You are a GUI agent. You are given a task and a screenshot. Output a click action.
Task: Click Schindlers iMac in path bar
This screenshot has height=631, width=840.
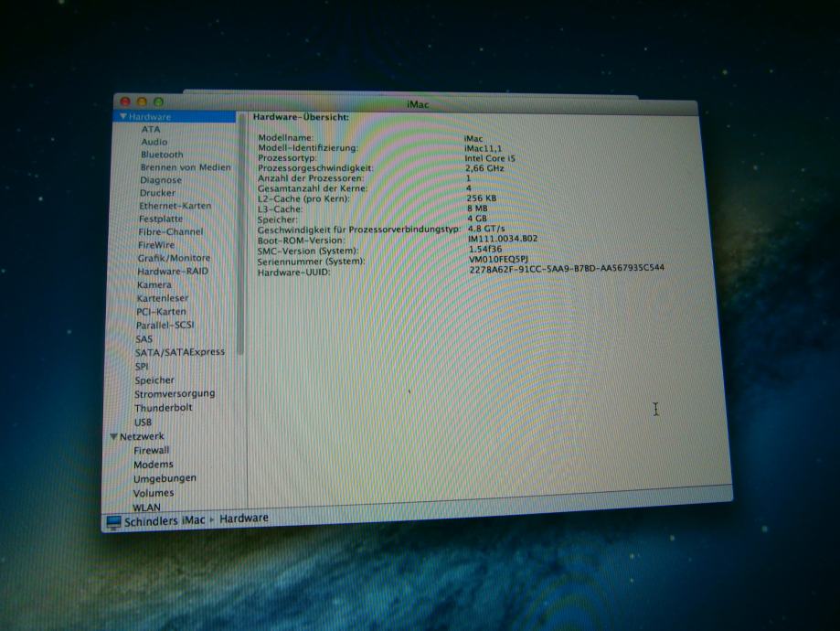(165, 521)
